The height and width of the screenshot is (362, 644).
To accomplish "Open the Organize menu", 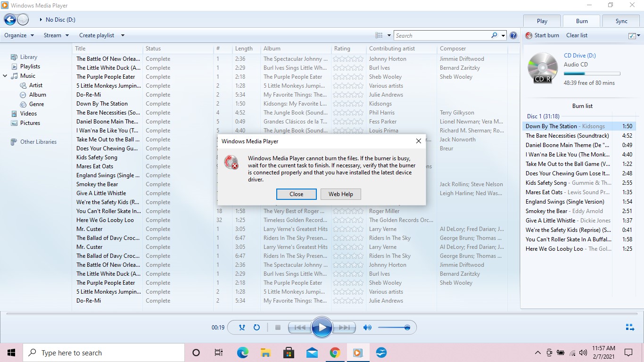I will click(19, 35).
